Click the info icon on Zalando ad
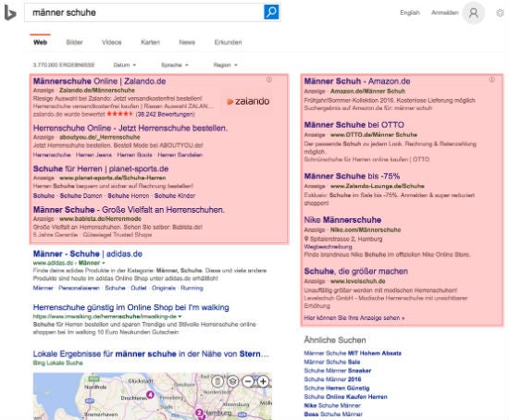Image resolution: width=509 pixels, height=420 pixels. tap(269, 80)
